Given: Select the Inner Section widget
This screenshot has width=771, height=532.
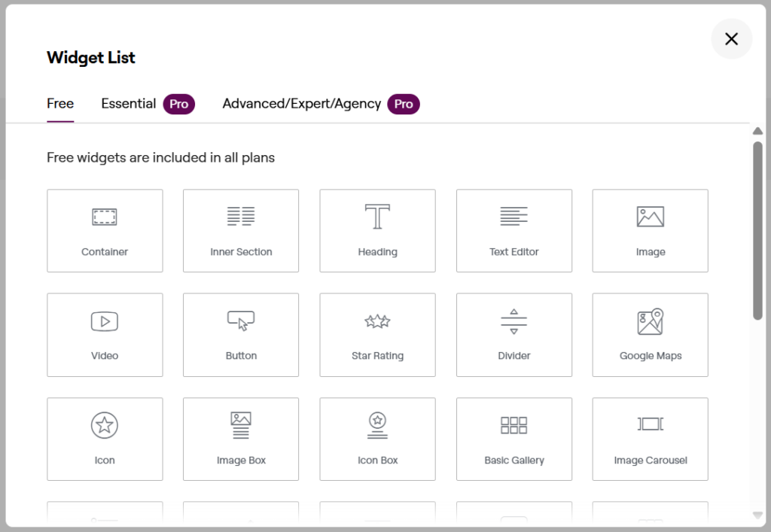Looking at the screenshot, I should [x=241, y=230].
